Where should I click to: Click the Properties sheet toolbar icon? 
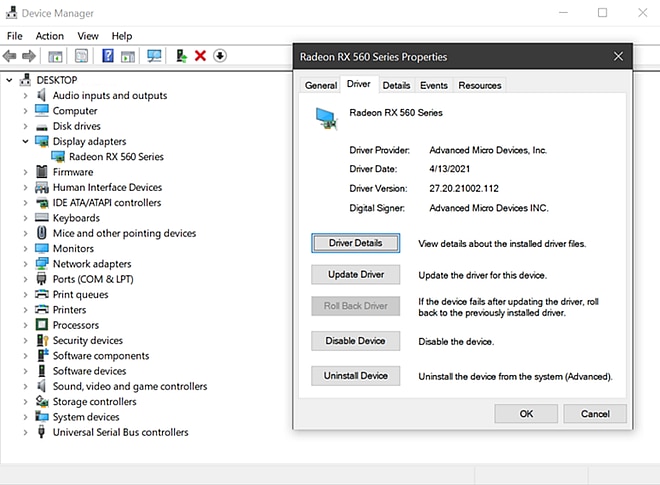coord(81,56)
